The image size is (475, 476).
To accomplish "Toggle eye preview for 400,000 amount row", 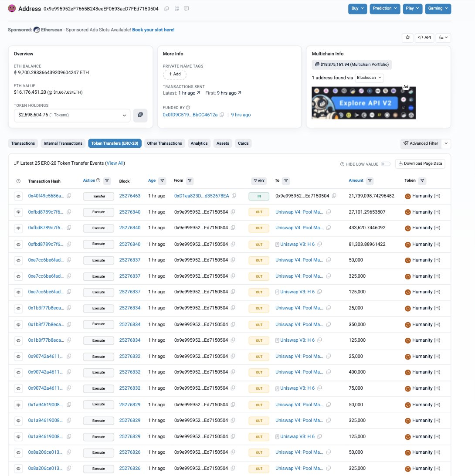I will 18,373.
